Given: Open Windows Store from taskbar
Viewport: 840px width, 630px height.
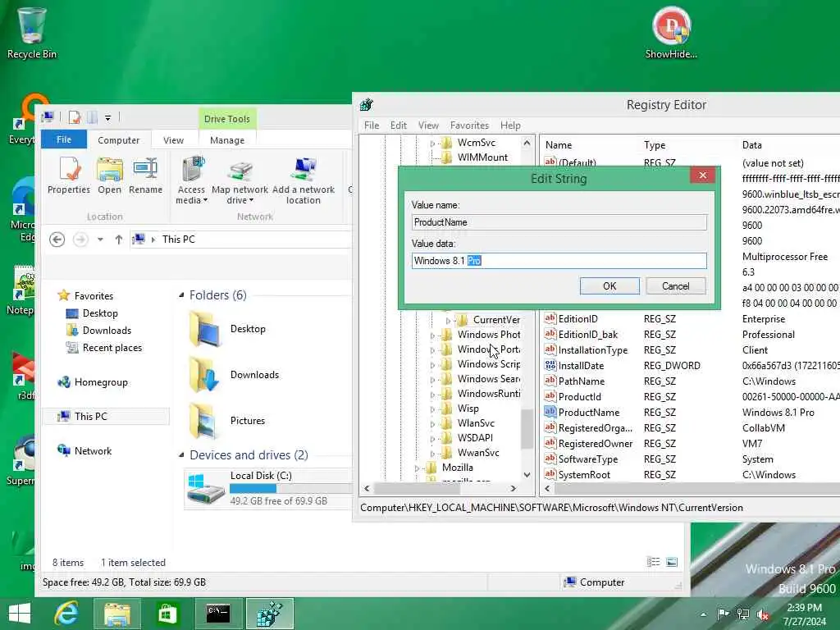Looking at the screenshot, I should point(167,614).
